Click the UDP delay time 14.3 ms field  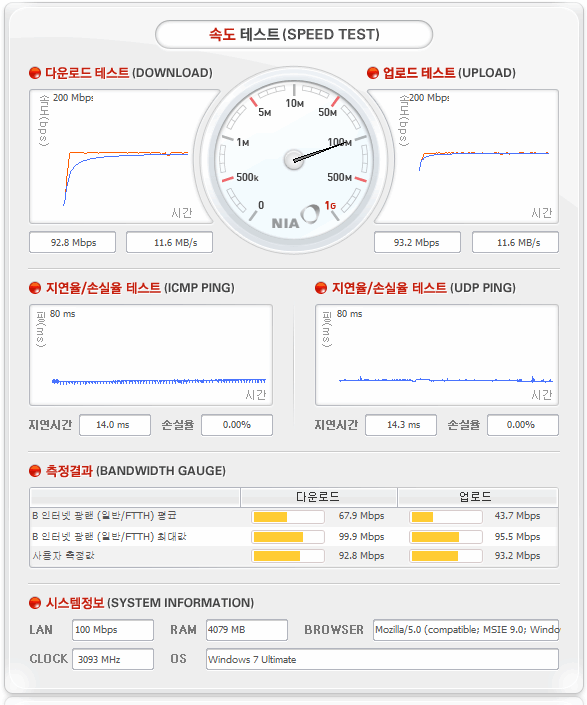pyautogui.click(x=401, y=425)
